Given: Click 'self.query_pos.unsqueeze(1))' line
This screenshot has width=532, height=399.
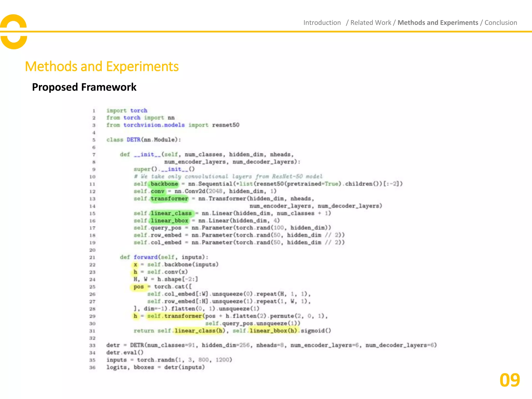Looking at the screenshot, I should pos(253,323).
